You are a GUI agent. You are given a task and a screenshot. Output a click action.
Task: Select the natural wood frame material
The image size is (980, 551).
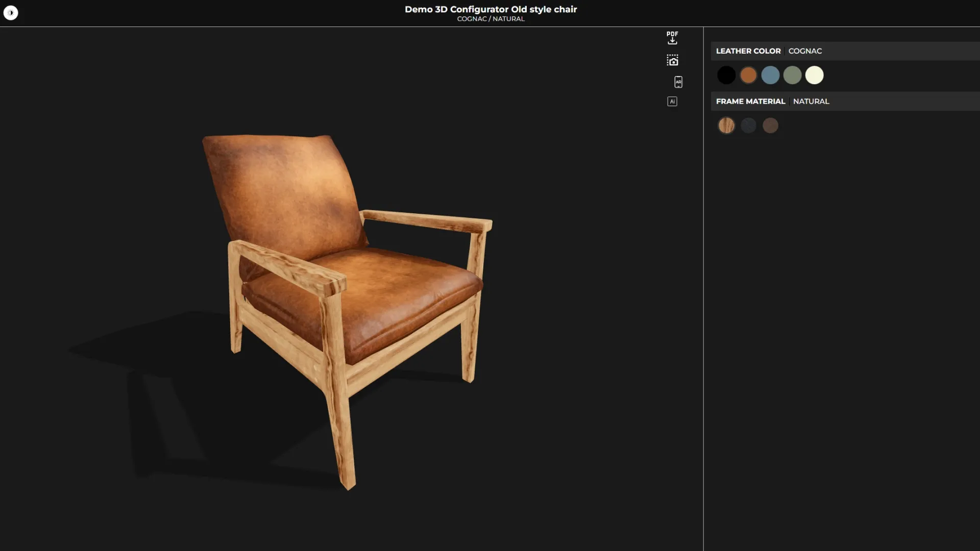pyautogui.click(x=726, y=125)
